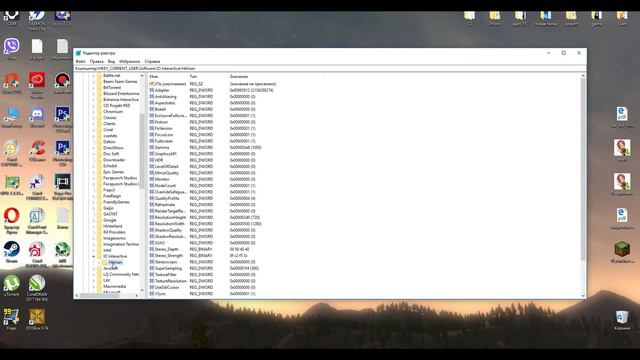Expand the Hitman tree node
Viewport: 640px width, 360px height.
(x=99, y=262)
